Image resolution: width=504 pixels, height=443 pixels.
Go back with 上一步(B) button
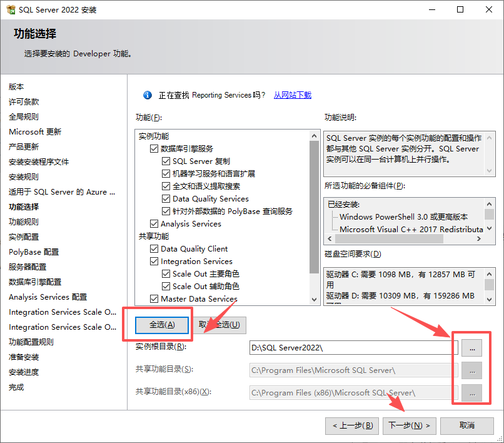pyautogui.click(x=352, y=425)
